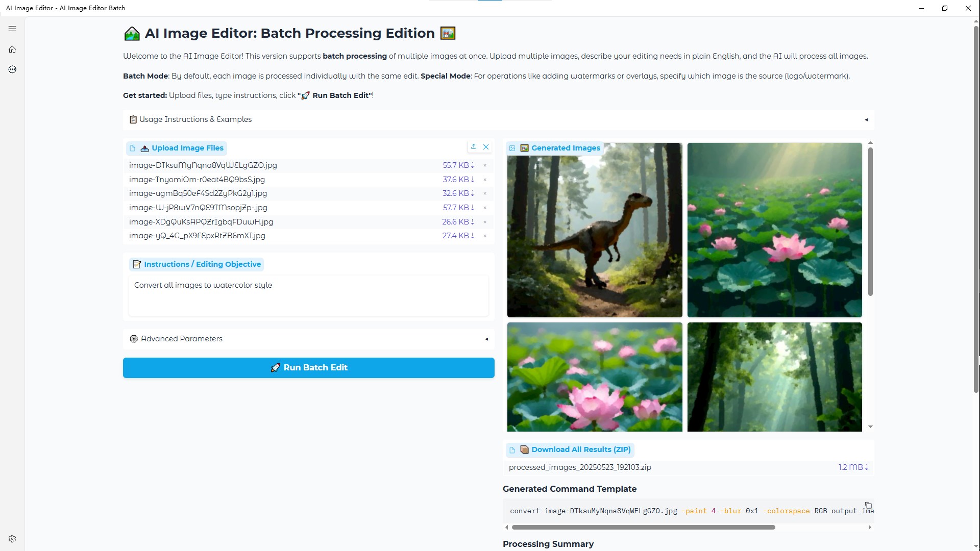
Task: Download the 55.7 KB image file
Action: coord(458,165)
